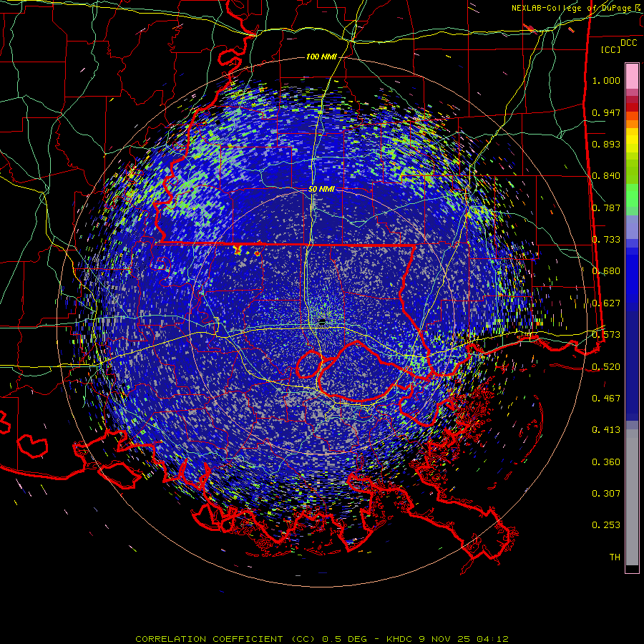Click the [CC] label above the color scale
The height and width of the screenshot is (644, 644).
[x=611, y=49]
